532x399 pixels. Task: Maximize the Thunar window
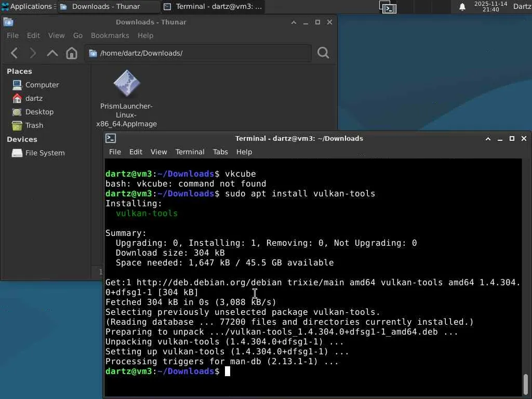point(317,22)
